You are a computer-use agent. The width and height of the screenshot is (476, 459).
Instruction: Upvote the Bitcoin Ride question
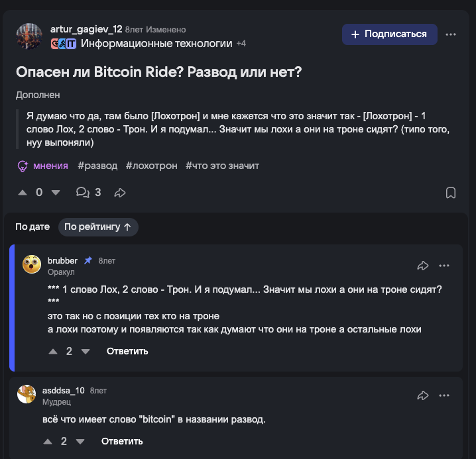23,193
